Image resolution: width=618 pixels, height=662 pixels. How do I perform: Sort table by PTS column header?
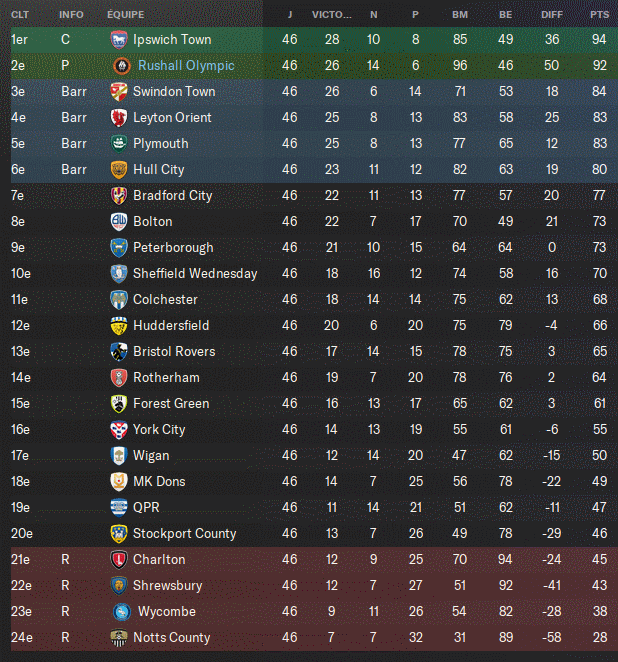click(x=599, y=15)
